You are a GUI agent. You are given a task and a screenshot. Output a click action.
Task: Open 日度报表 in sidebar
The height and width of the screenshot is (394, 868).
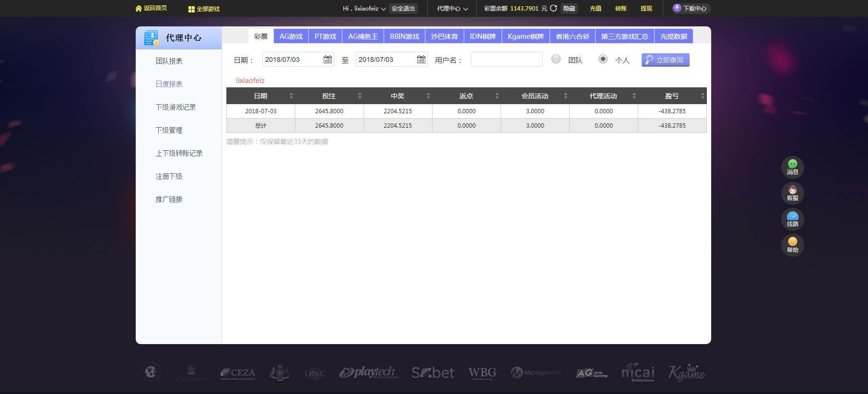(169, 84)
